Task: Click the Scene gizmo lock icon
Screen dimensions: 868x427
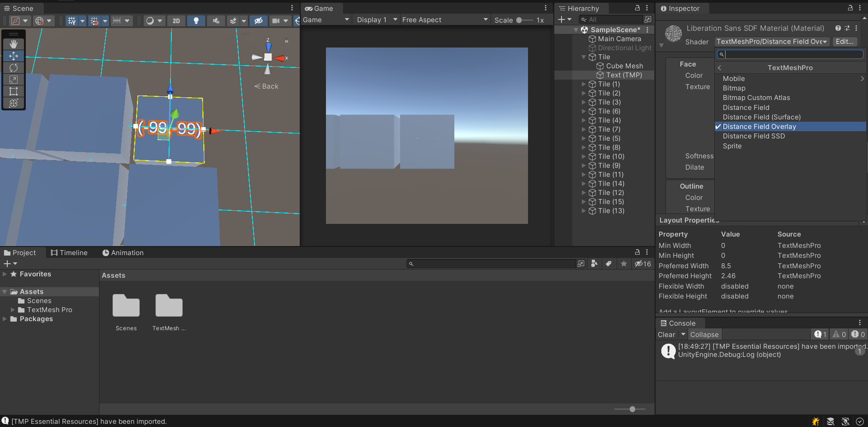Action: tap(286, 41)
